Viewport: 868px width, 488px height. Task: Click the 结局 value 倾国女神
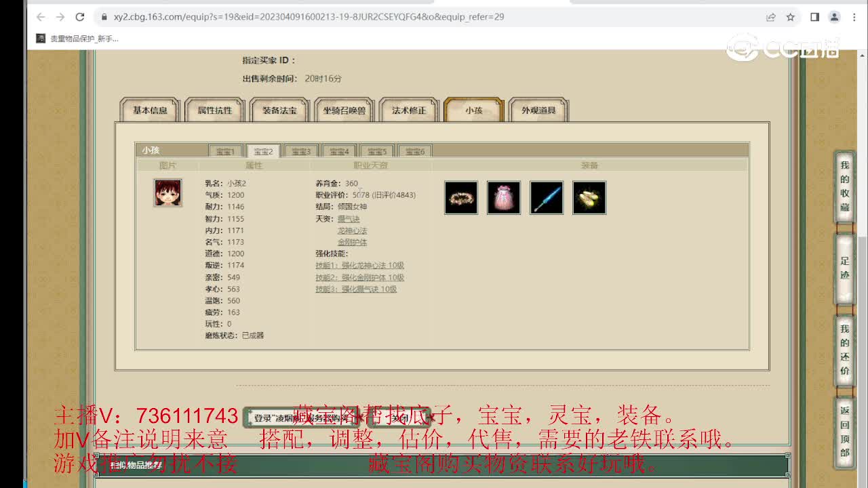click(x=352, y=207)
